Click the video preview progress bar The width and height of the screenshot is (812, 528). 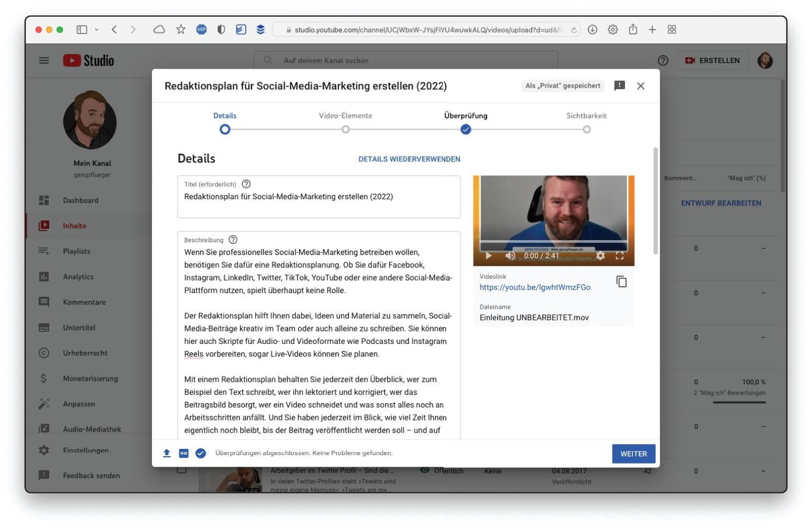click(x=554, y=242)
